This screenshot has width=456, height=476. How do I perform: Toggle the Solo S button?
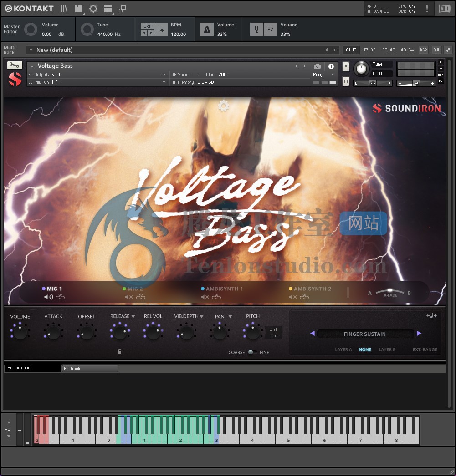tap(346, 67)
